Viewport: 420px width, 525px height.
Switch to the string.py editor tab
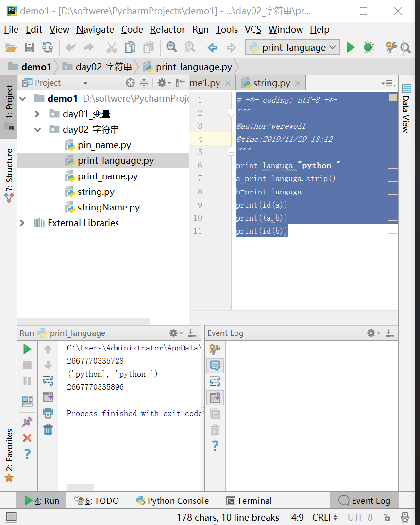point(271,83)
